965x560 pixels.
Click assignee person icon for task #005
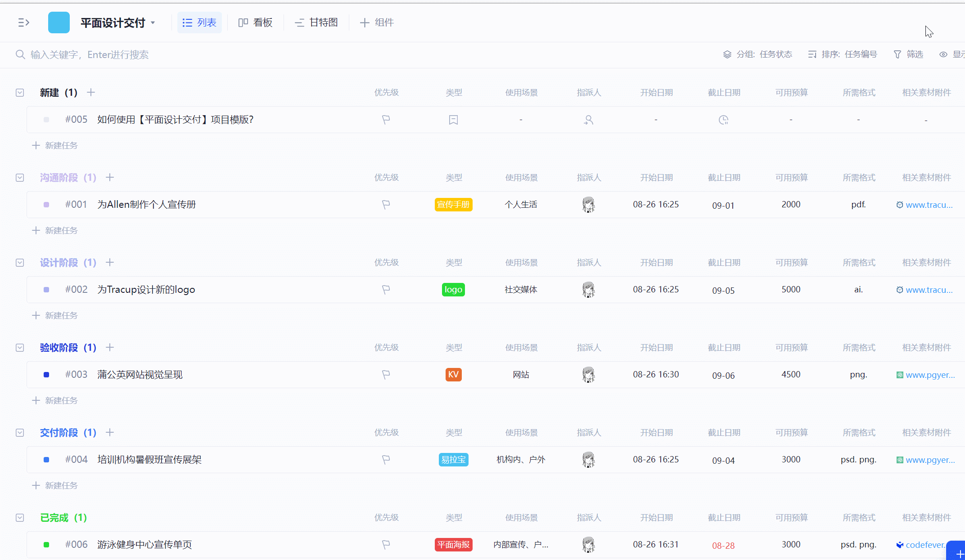pyautogui.click(x=588, y=120)
